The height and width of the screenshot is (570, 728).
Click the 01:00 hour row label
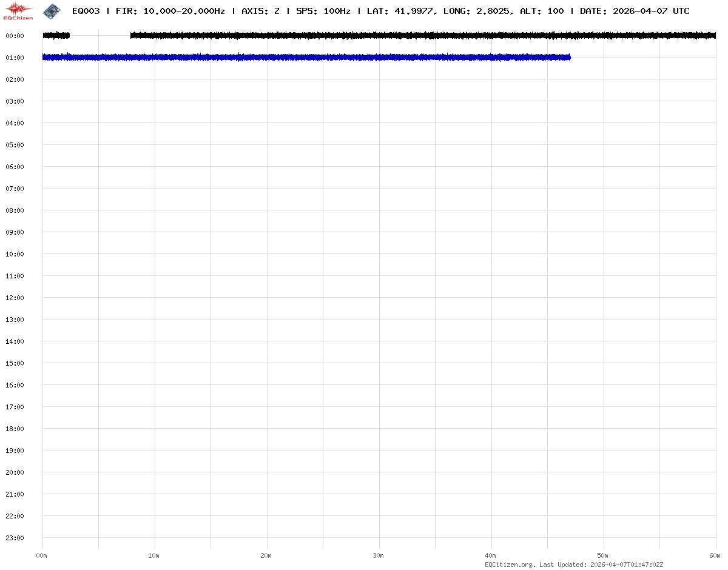pos(15,58)
